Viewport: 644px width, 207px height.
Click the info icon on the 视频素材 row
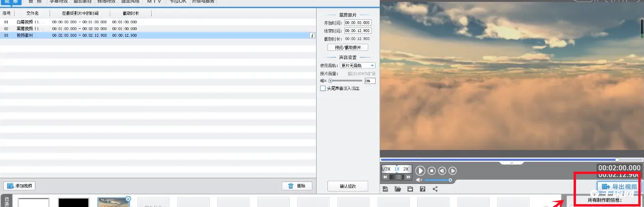[312, 35]
